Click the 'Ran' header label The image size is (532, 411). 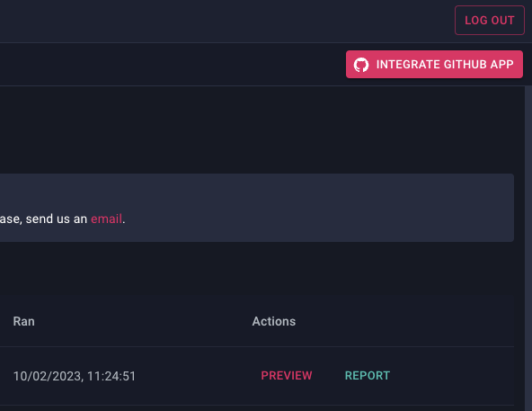coord(23,321)
